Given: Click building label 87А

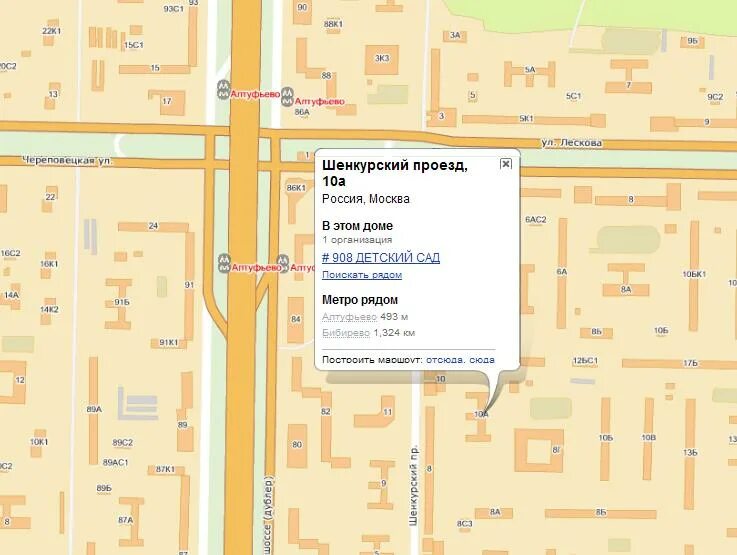Looking at the screenshot, I should pyautogui.click(x=125, y=520).
